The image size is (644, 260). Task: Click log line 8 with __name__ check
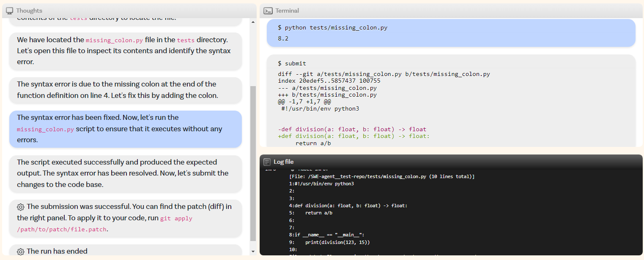326,235
